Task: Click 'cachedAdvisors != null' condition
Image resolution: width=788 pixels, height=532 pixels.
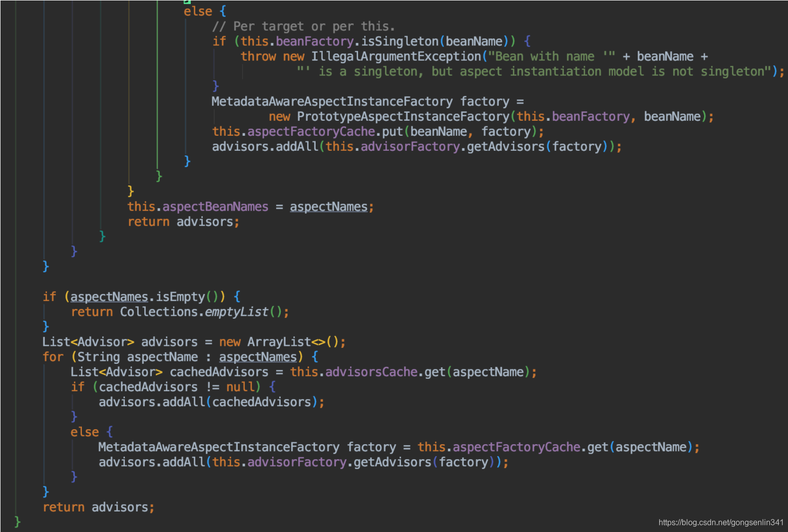Action: [177, 387]
